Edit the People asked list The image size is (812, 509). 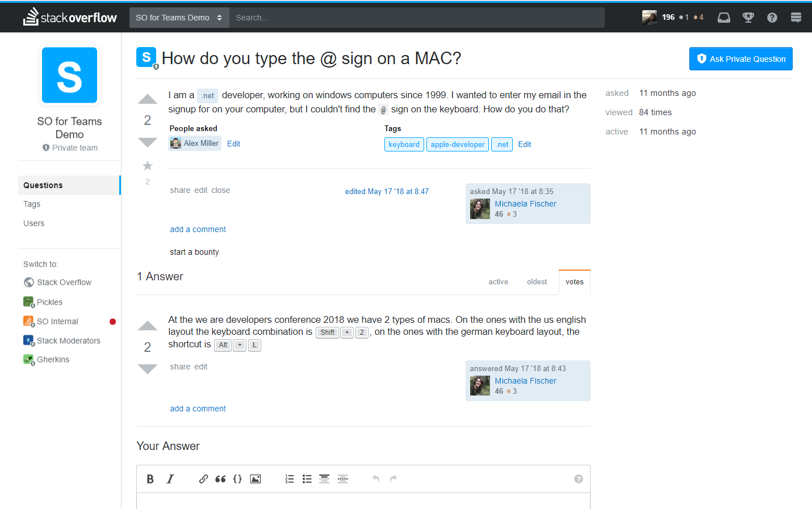(233, 144)
